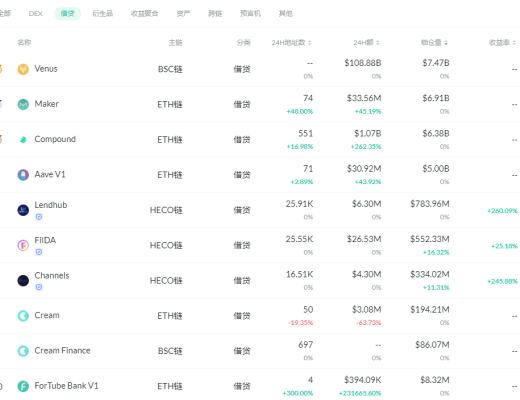Click HECO链 in the Lendhub row
The image size is (520, 400).
[x=166, y=210]
